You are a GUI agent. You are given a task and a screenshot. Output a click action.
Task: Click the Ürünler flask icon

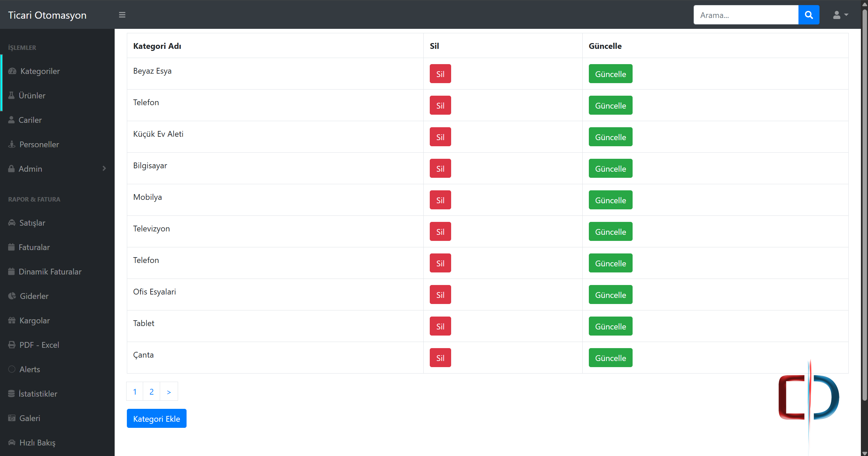click(x=11, y=95)
